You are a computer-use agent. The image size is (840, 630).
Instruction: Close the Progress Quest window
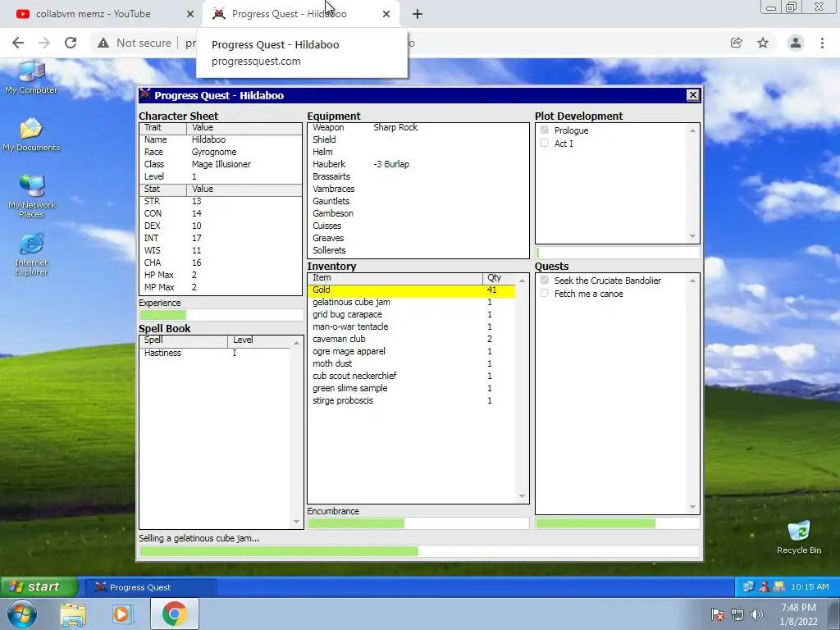692,95
